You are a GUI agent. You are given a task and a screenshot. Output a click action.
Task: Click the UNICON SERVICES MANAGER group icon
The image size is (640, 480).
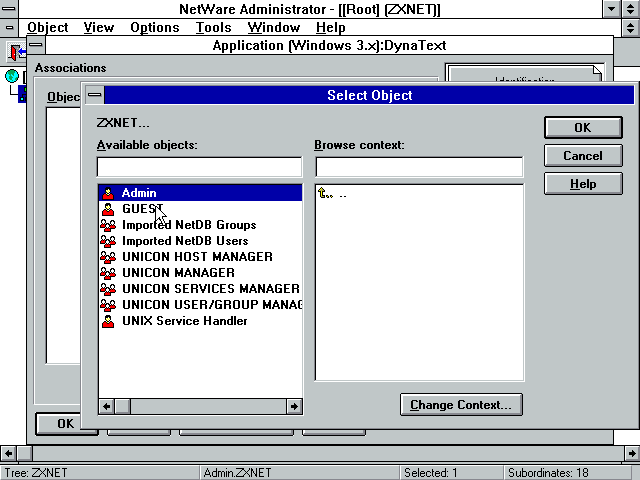(x=108, y=289)
